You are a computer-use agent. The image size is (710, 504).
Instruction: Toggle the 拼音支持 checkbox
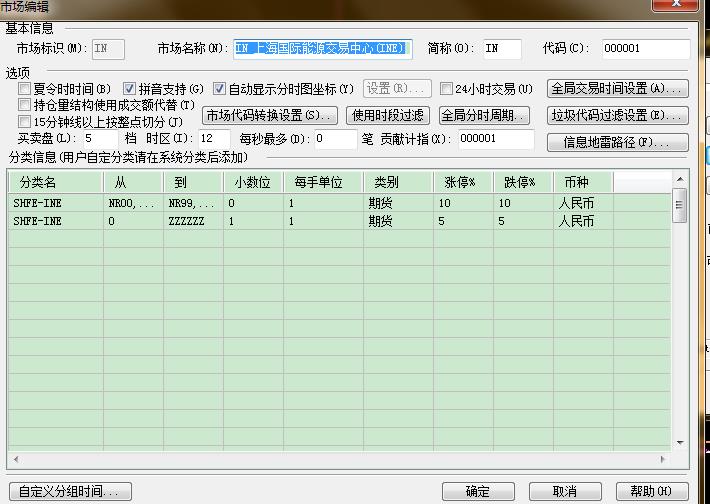tap(130, 89)
